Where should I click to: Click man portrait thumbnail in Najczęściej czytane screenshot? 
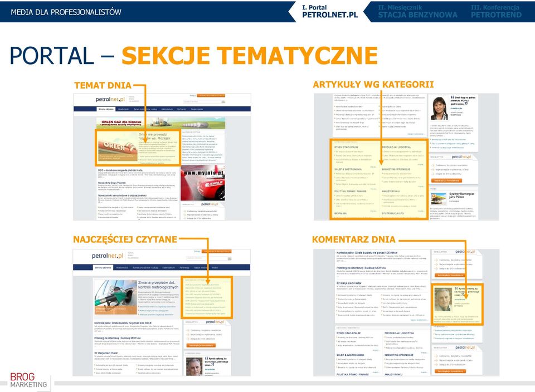[194, 367]
